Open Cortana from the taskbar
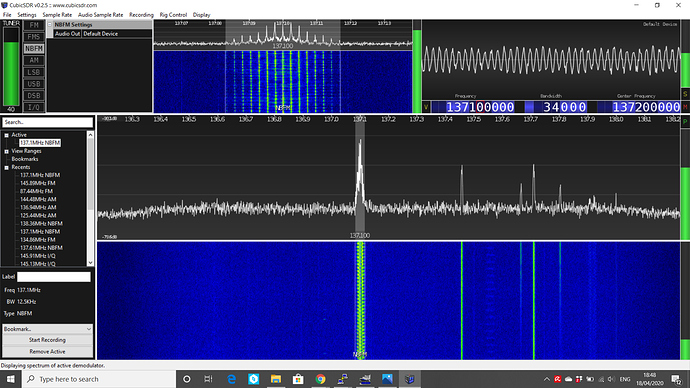 [x=187, y=379]
